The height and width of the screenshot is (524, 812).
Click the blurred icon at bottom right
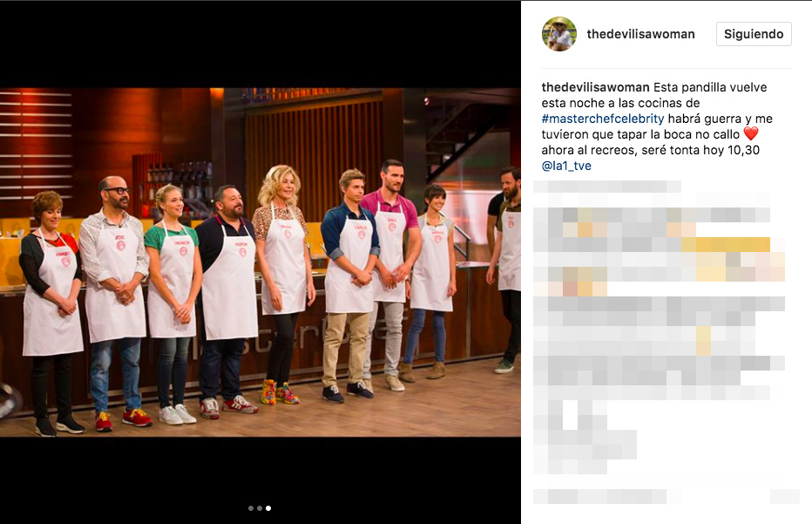tap(784, 496)
